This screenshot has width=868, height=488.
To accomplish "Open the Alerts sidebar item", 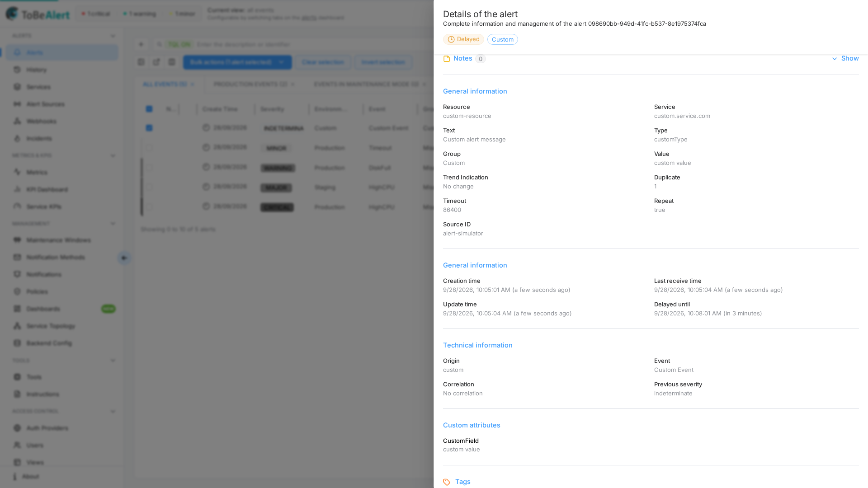I will [61, 52].
